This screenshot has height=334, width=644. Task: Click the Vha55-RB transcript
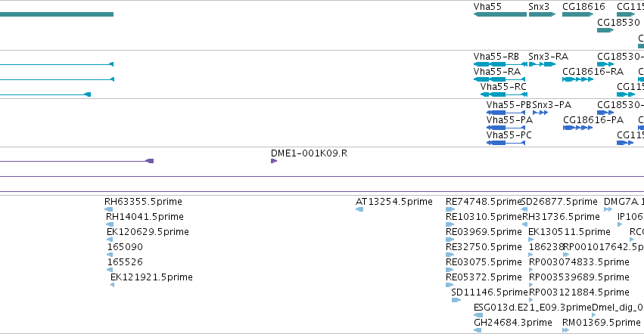pos(500,64)
